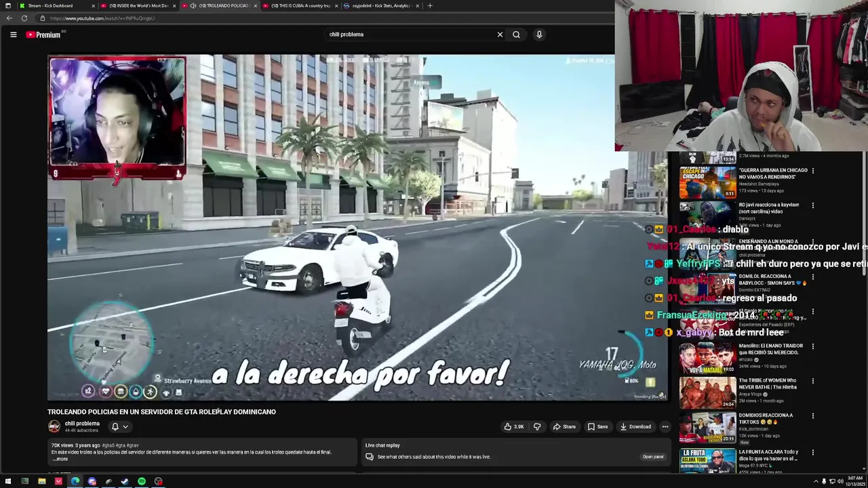868x488 pixels.
Task: Open GUERRA URBANA EN CHICAGO video thumbnail
Action: tap(707, 182)
